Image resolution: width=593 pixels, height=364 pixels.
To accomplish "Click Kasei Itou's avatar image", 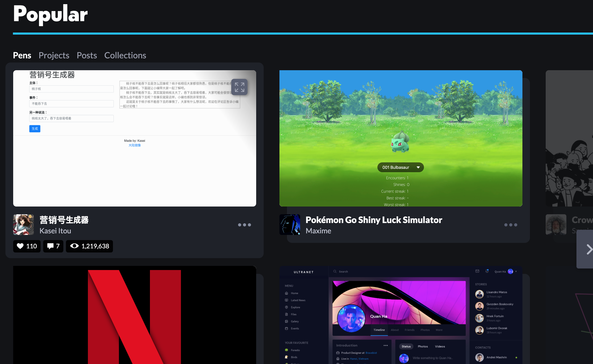I will [x=24, y=225].
